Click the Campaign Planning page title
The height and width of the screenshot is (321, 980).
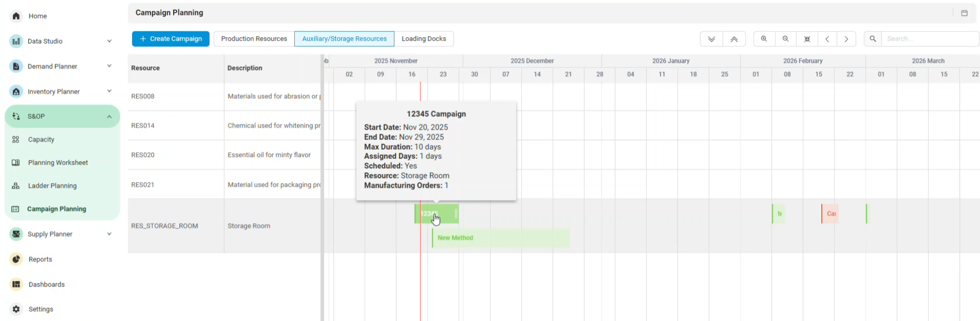[x=169, y=13]
